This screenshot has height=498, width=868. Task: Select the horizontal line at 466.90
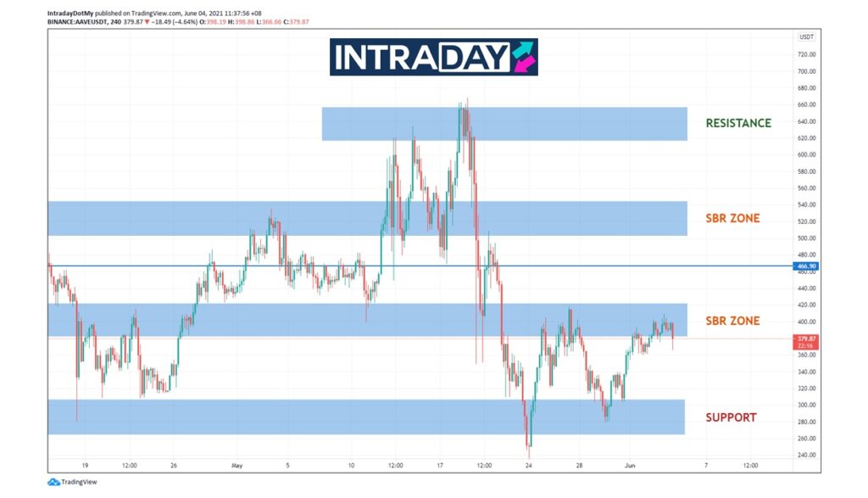pos(254,266)
